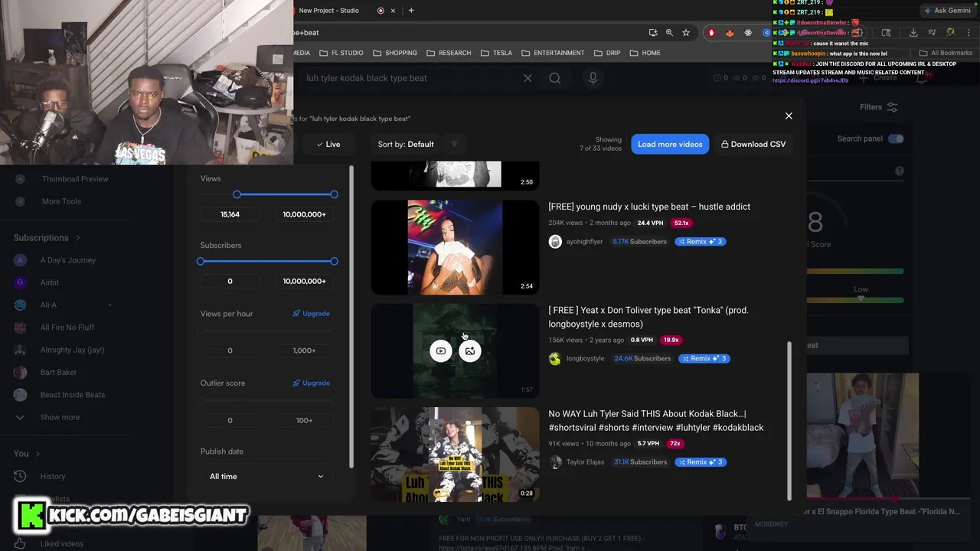This screenshot has width=980, height=551.
Task: Click Upgrade link next to Views per hour
Action: tap(312, 314)
